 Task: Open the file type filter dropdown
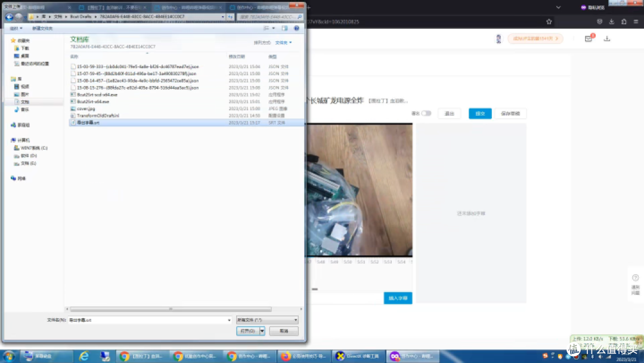[x=267, y=320]
